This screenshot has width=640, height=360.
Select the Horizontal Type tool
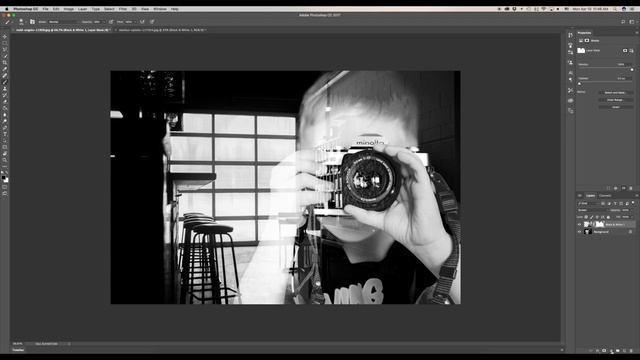pyautogui.click(x=5, y=134)
